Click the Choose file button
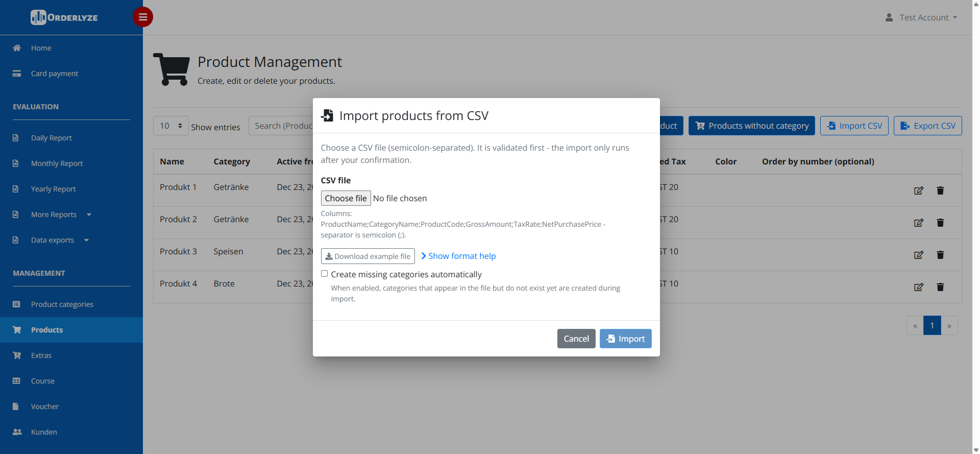 (x=346, y=198)
